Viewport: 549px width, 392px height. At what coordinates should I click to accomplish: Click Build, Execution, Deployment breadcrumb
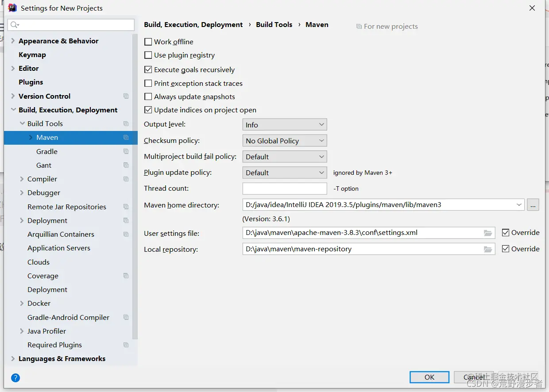(193, 25)
